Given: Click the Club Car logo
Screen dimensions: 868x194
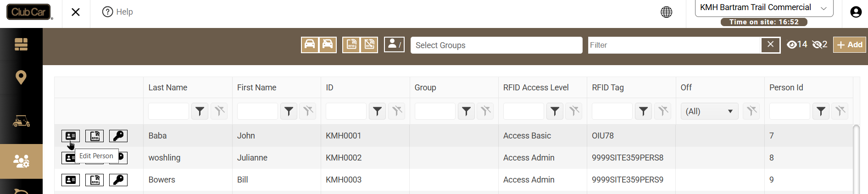Looking at the screenshot, I should coord(29,12).
